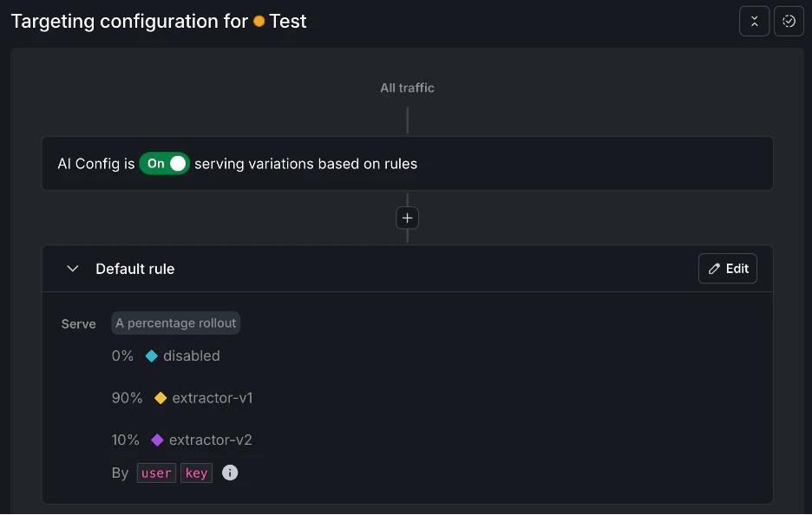Click the collapse rules icon at top right

(x=754, y=21)
